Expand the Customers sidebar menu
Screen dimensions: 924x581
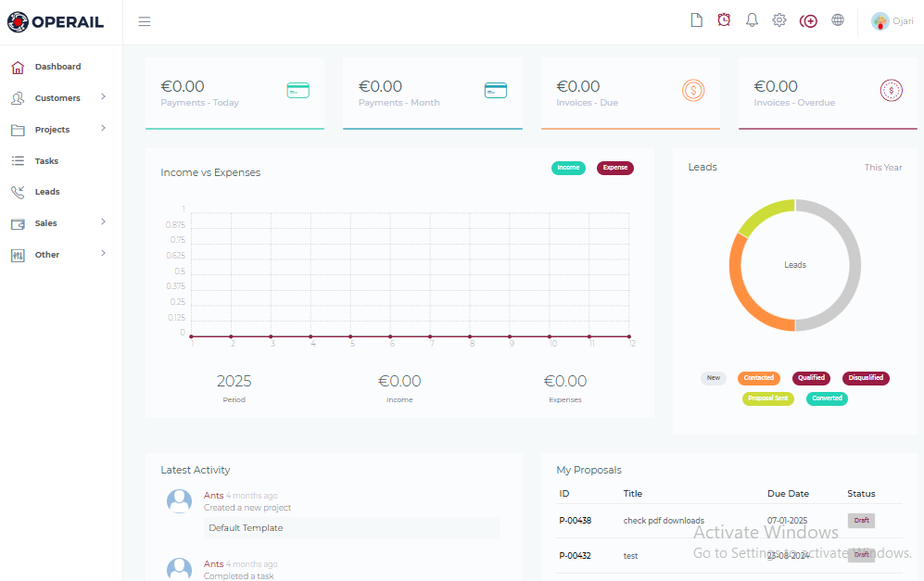pyautogui.click(x=57, y=98)
